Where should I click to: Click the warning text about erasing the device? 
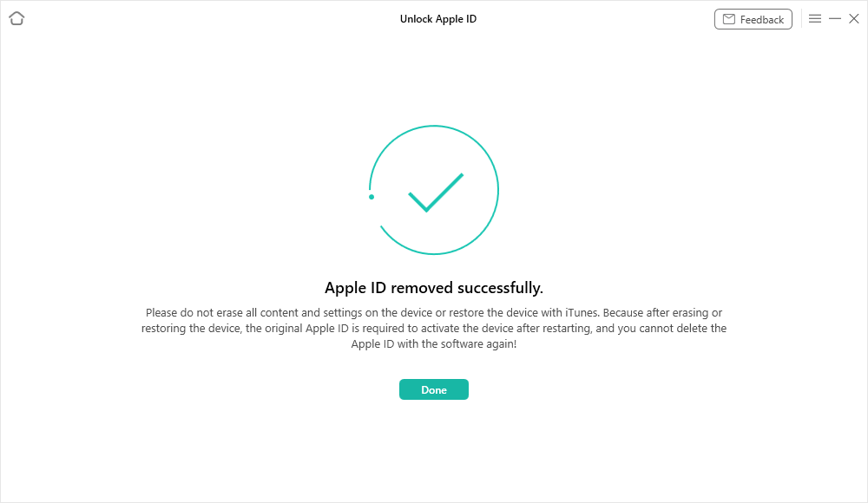[x=434, y=328]
